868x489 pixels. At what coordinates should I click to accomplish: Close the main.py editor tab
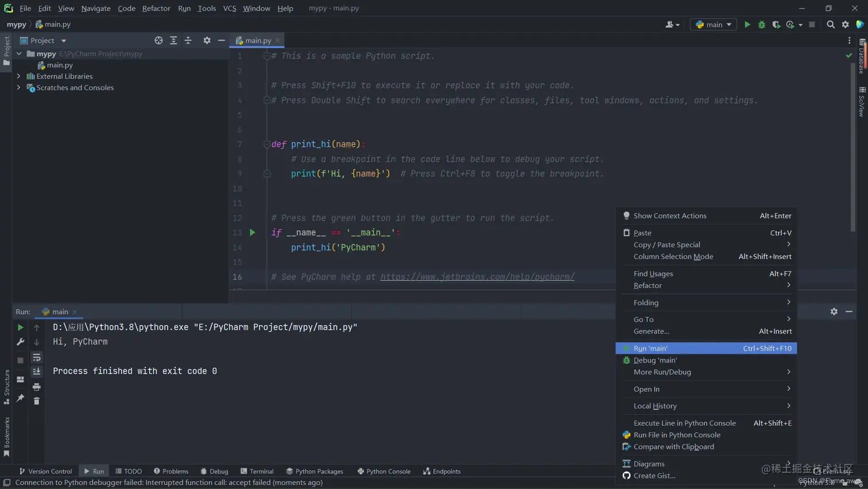278,40
